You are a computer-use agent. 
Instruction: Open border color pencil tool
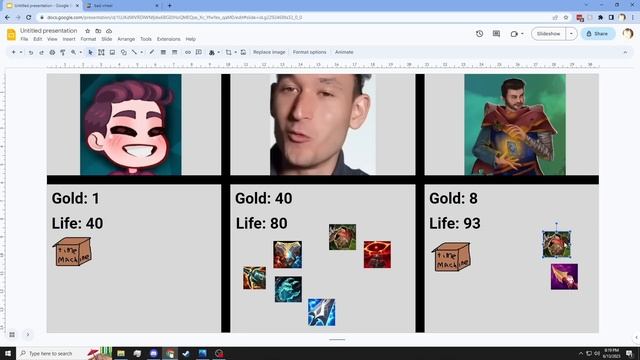pos(152,52)
